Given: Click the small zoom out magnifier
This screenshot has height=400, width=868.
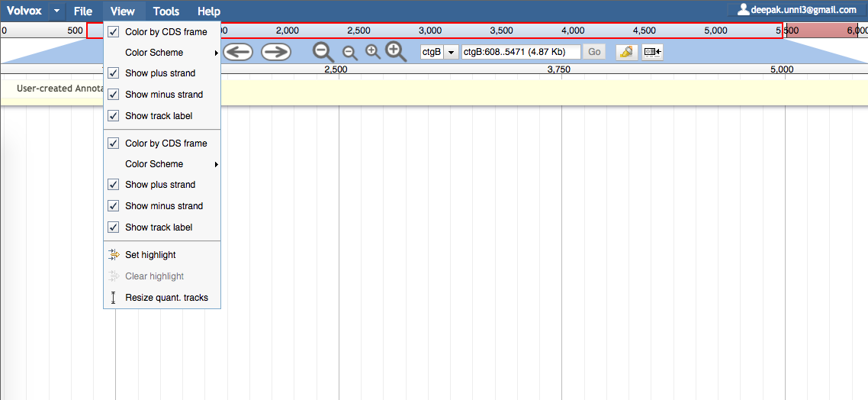Looking at the screenshot, I should coord(350,53).
